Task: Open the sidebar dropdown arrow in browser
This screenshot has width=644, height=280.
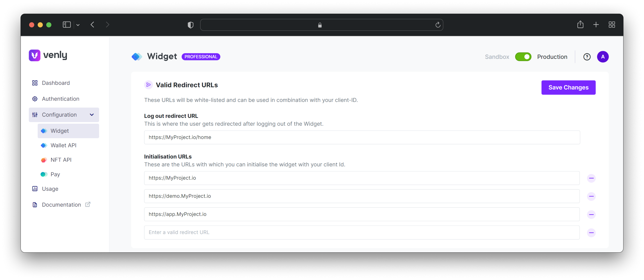Action: click(78, 25)
